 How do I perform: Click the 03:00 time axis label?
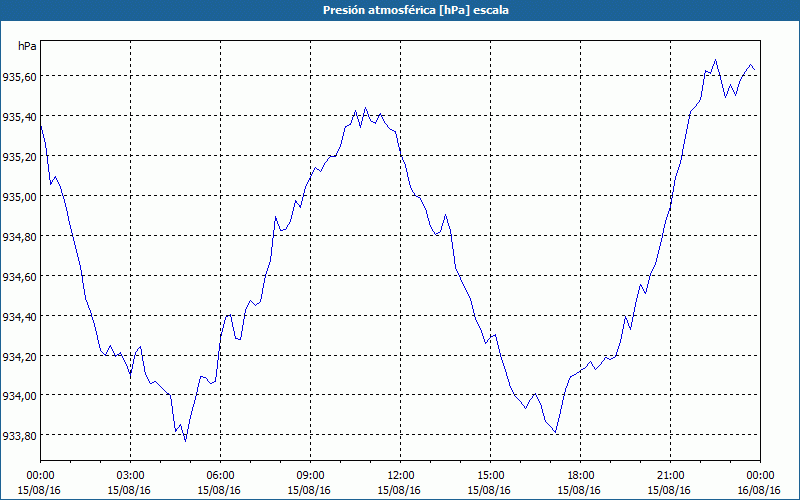(x=130, y=476)
